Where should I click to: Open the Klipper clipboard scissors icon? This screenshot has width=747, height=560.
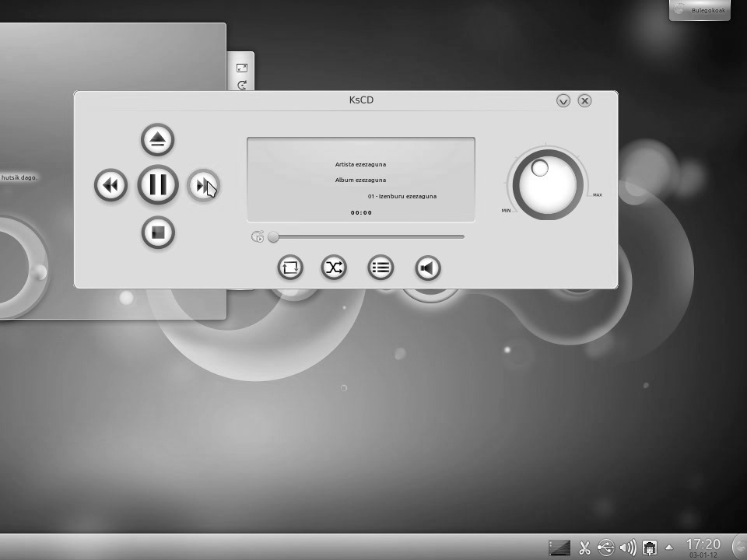click(584, 548)
